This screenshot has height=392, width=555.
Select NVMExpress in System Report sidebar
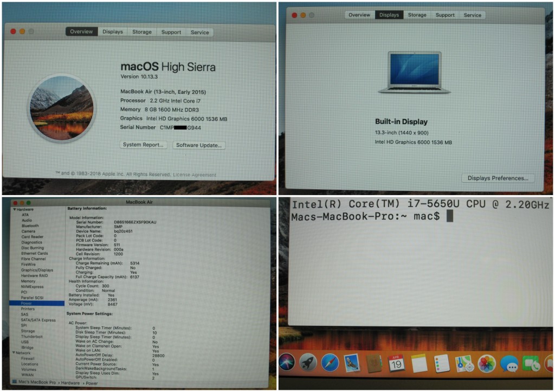click(x=32, y=286)
